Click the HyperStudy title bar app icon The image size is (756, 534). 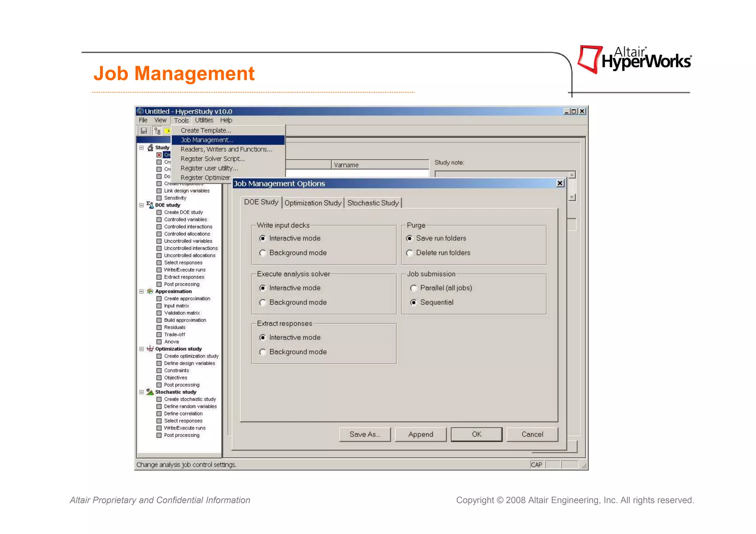pyautogui.click(x=140, y=111)
